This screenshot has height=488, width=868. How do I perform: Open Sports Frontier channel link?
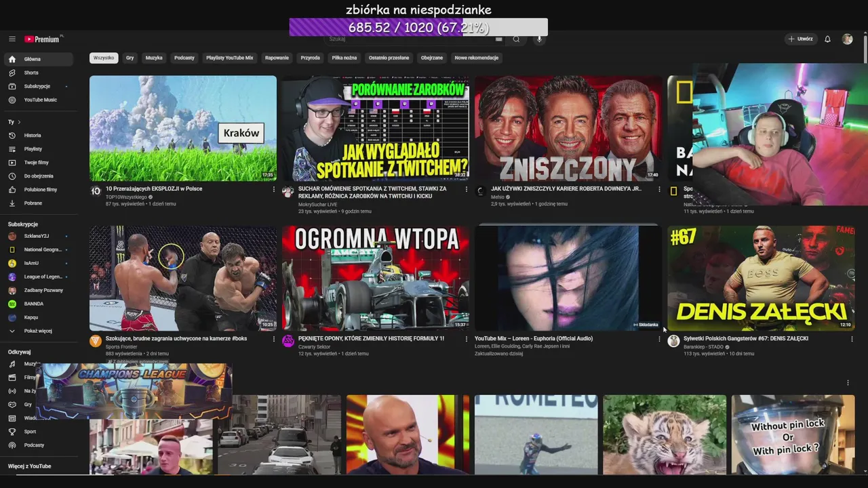pos(121,346)
